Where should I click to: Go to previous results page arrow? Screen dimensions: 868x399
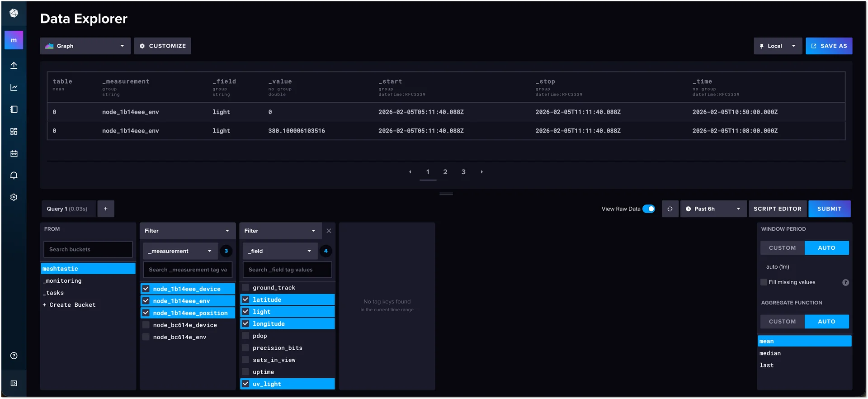(x=410, y=172)
